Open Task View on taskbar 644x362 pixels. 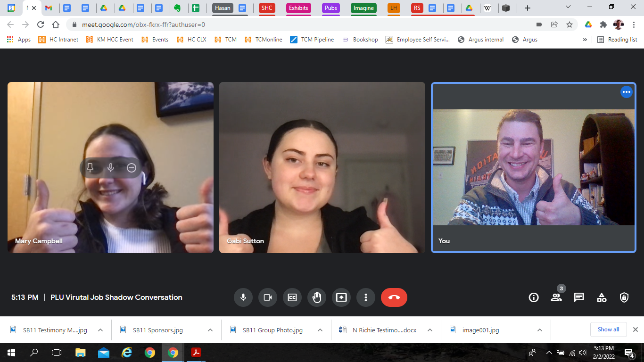pyautogui.click(x=57, y=353)
